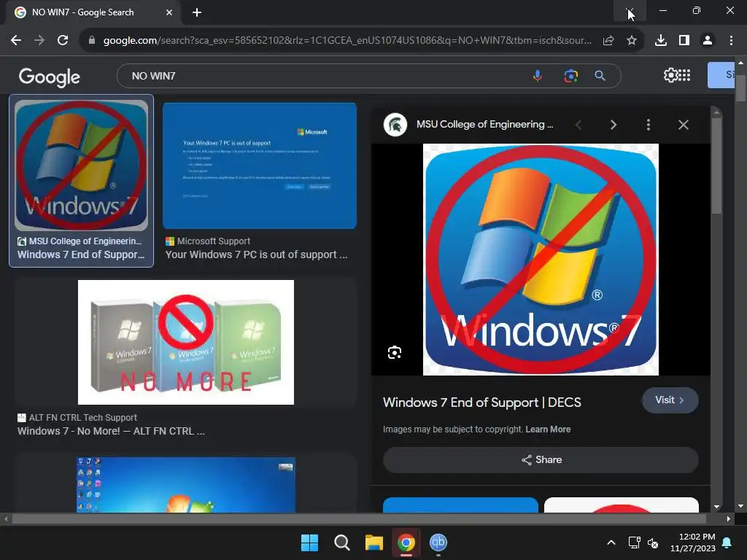Search by image with Google Lens
Screen dimensions: 747x560
coord(570,76)
